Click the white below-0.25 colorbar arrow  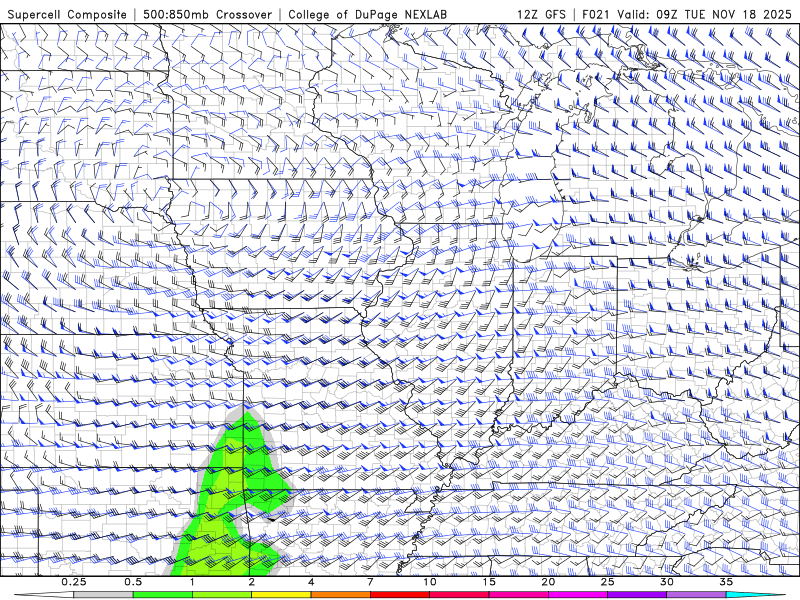(x=44, y=595)
